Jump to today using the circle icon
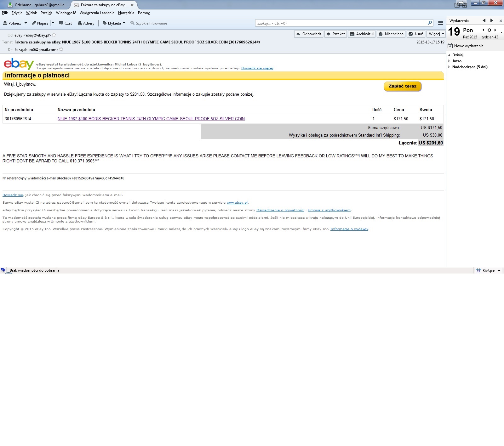 489,30
